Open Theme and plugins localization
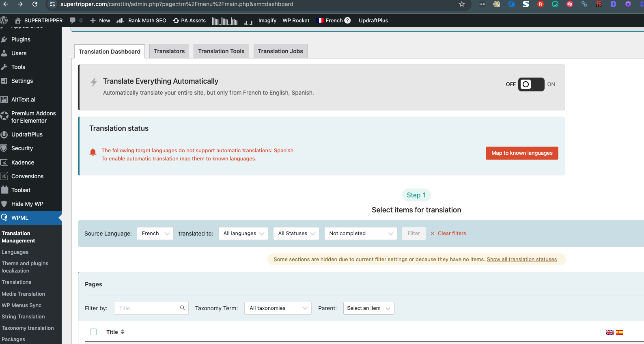 click(25, 267)
